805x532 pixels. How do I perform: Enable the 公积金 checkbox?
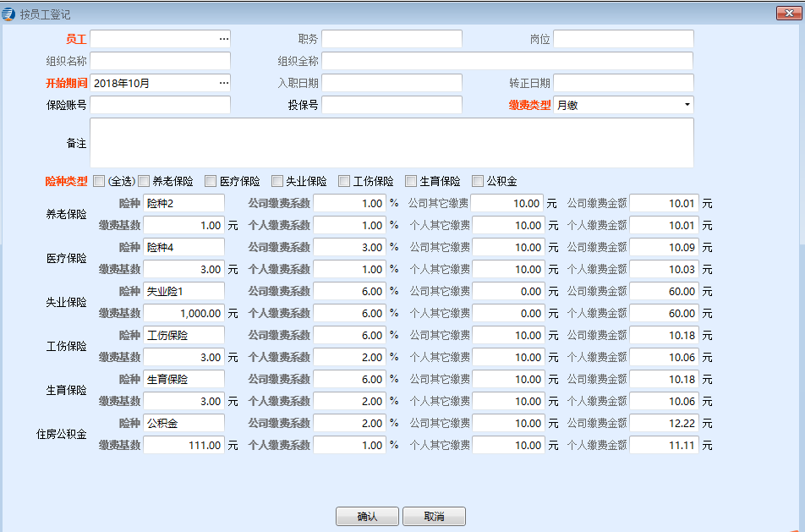(x=478, y=181)
